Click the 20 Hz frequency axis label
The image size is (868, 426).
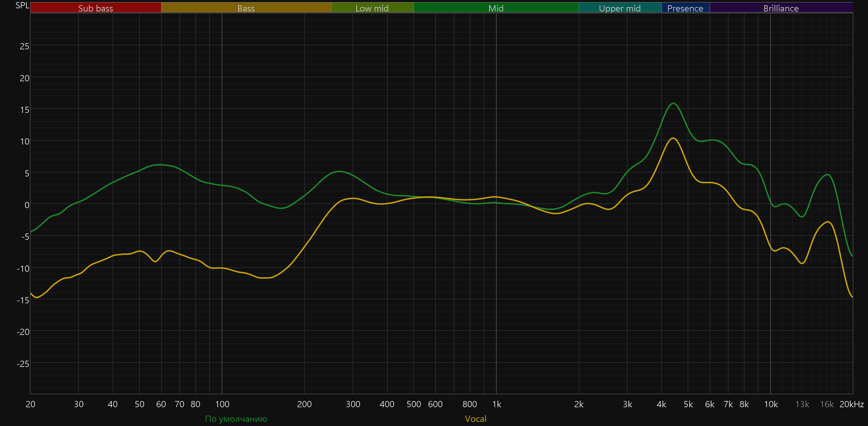(x=31, y=404)
